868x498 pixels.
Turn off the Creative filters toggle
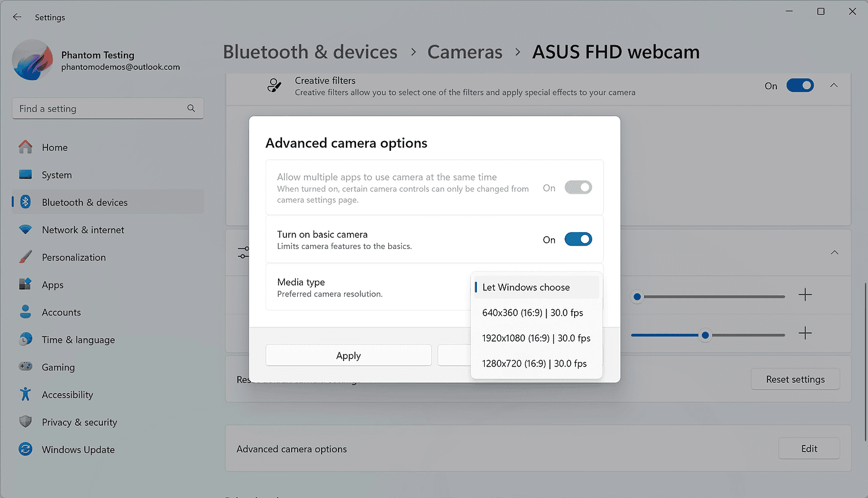click(800, 85)
